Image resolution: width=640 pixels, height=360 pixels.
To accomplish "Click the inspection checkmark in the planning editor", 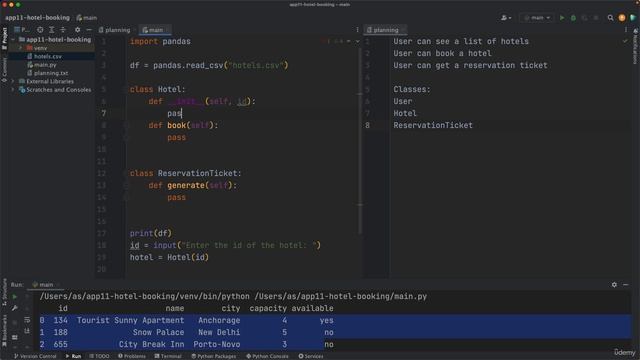I will pos(625,41).
